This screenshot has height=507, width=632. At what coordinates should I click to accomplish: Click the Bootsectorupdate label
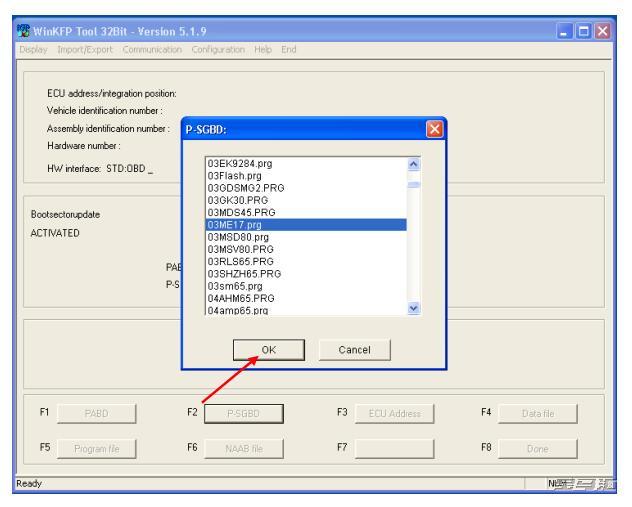[65, 214]
